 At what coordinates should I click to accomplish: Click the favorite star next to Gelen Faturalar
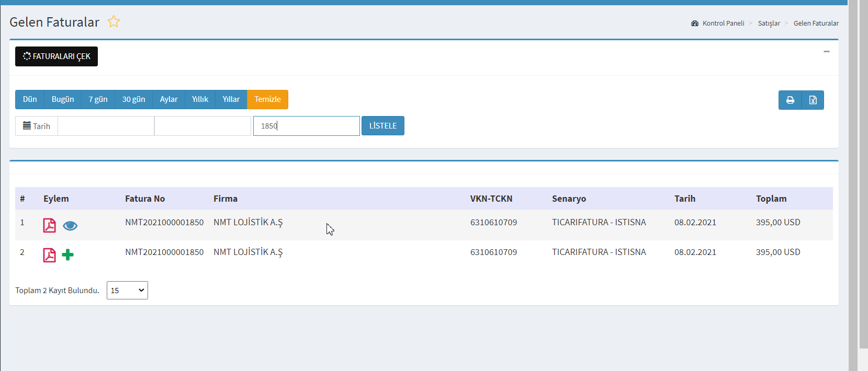click(114, 21)
